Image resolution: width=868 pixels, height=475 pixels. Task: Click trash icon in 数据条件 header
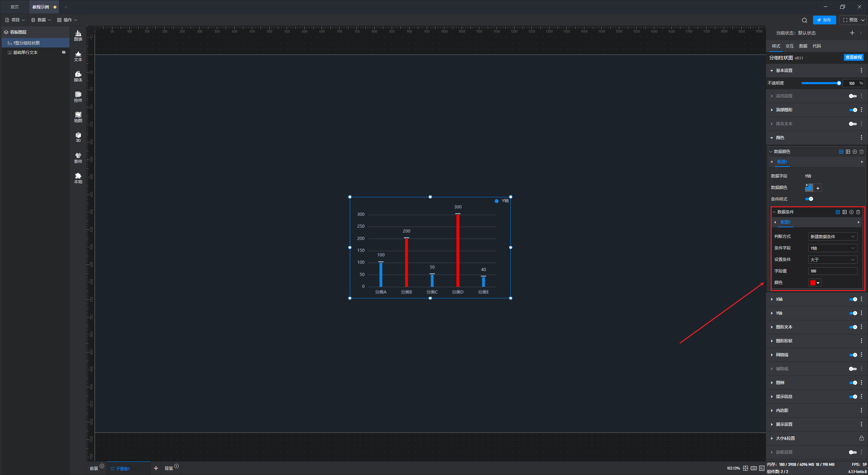tap(858, 212)
